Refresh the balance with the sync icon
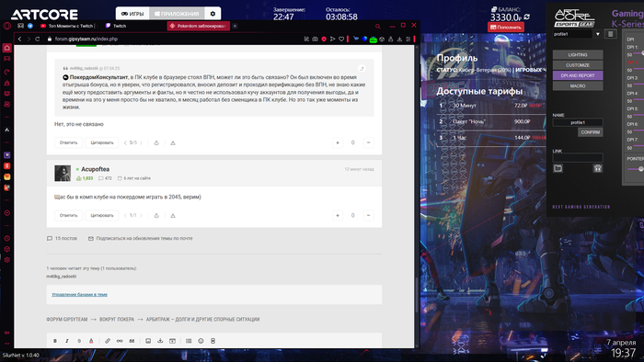Image resolution: width=644 pixels, height=362 pixels. (x=527, y=17)
